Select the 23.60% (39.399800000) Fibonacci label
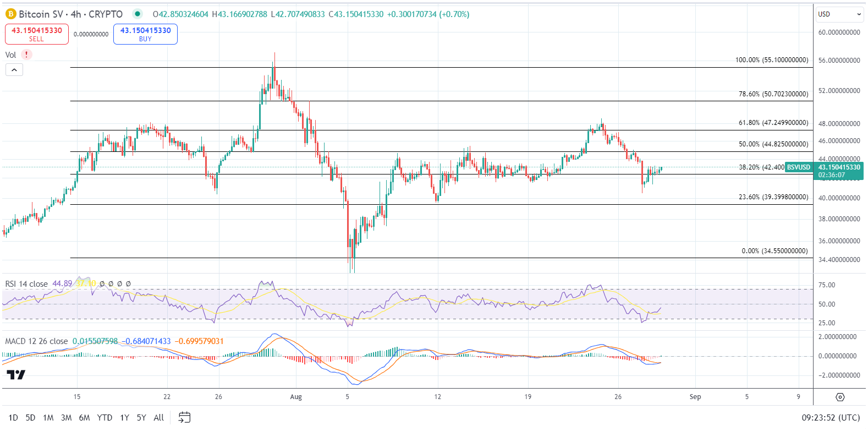The image size is (868, 431). point(773,197)
